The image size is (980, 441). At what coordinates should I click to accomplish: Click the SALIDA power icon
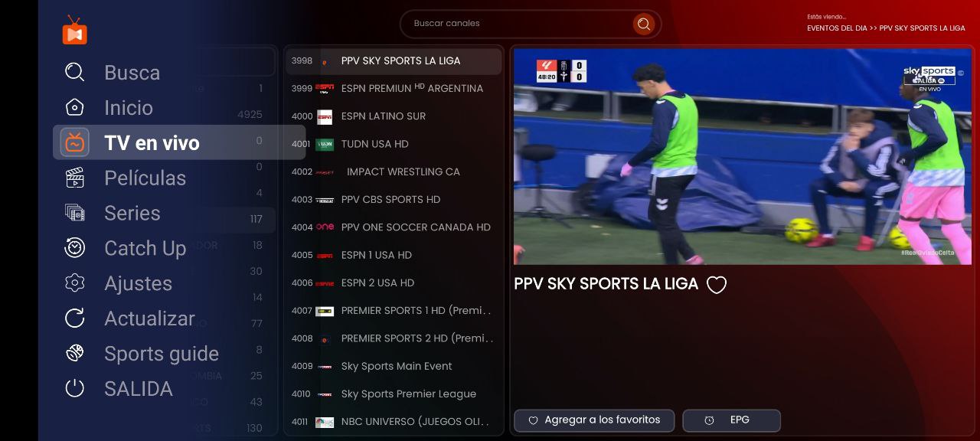tap(74, 388)
